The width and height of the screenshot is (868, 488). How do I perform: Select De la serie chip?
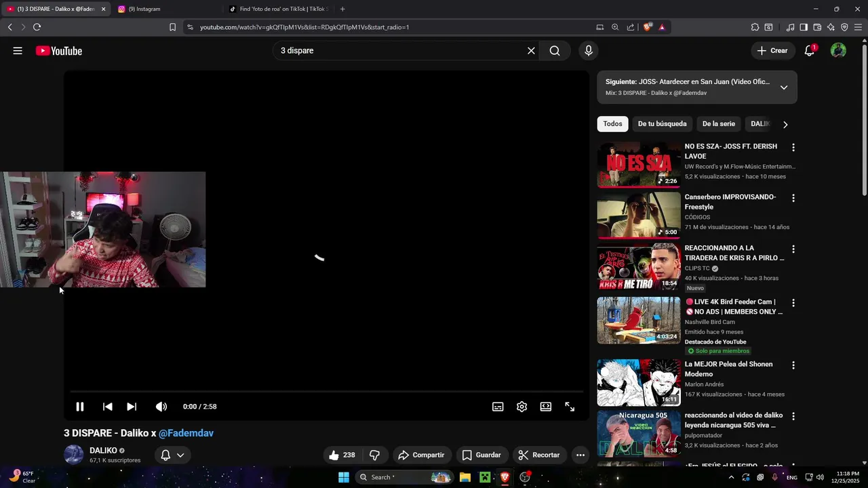(718, 124)
